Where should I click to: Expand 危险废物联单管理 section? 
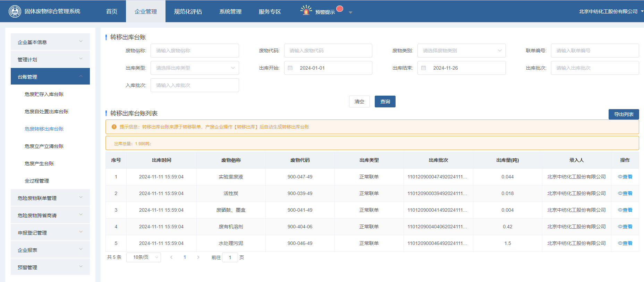coord(50,198)
